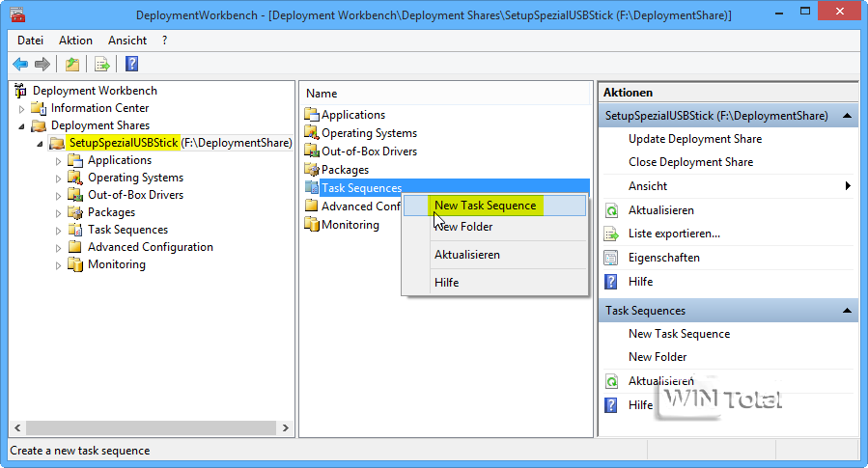Click the green refresh icon beside upper Aktualisieren
Viewport: 868px width, 468px height.
coord(611,210)
